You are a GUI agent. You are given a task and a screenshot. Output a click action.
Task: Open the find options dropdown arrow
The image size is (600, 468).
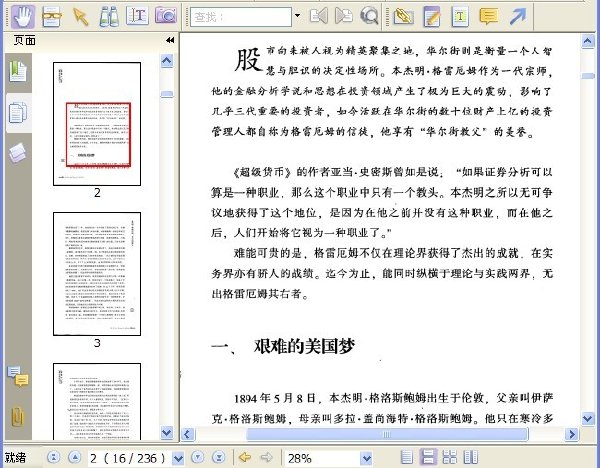(297, 16)
